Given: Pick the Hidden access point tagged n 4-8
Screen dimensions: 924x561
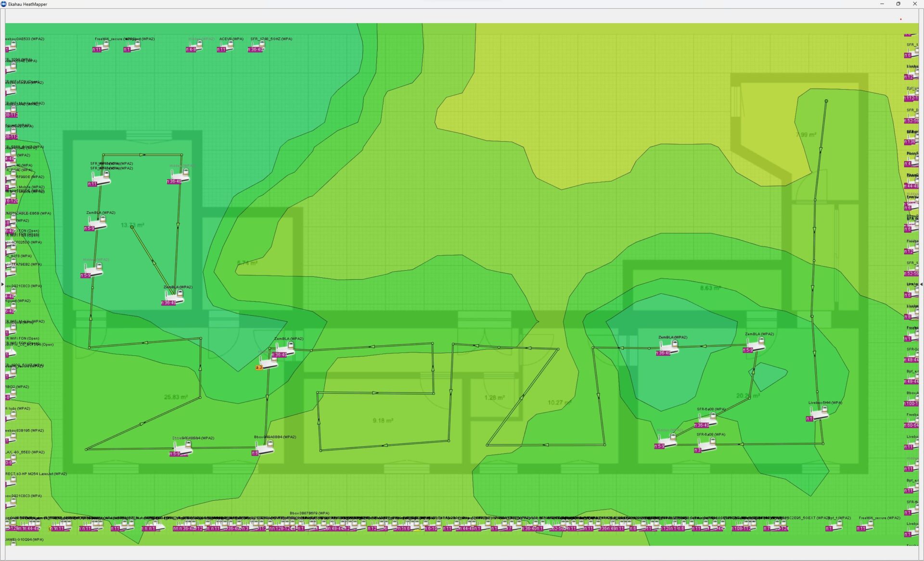Looking at the screenshot, I should click(195, 46).
